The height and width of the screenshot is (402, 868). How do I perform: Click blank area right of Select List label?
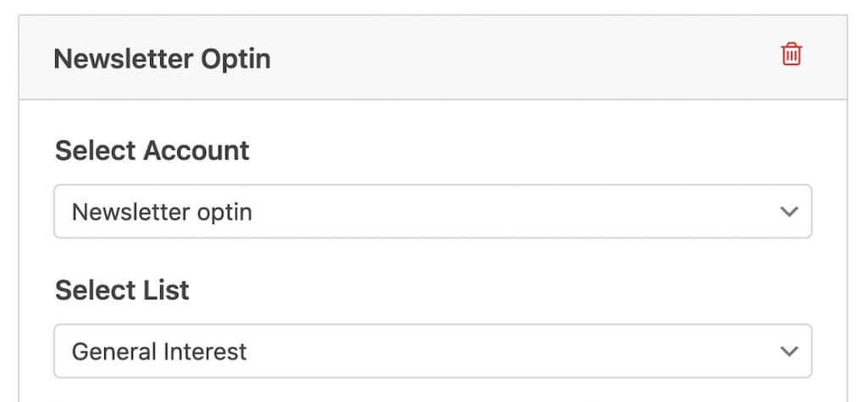coord(509,290)
